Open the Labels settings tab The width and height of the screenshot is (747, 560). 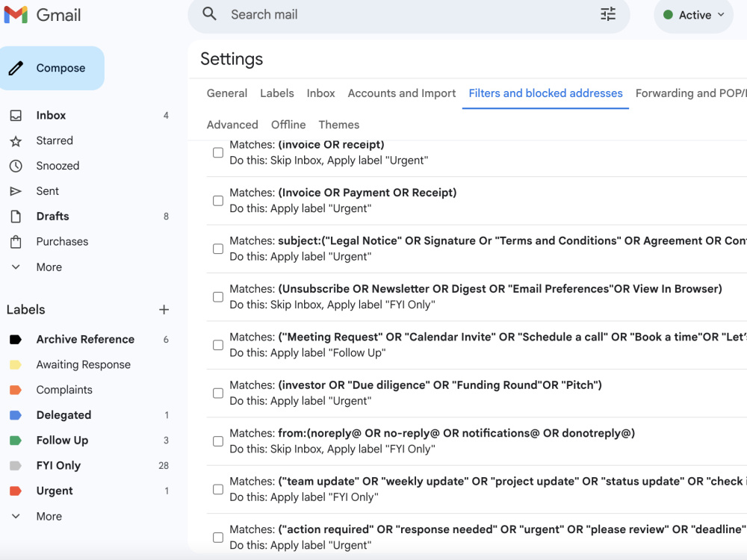(277, 93)
